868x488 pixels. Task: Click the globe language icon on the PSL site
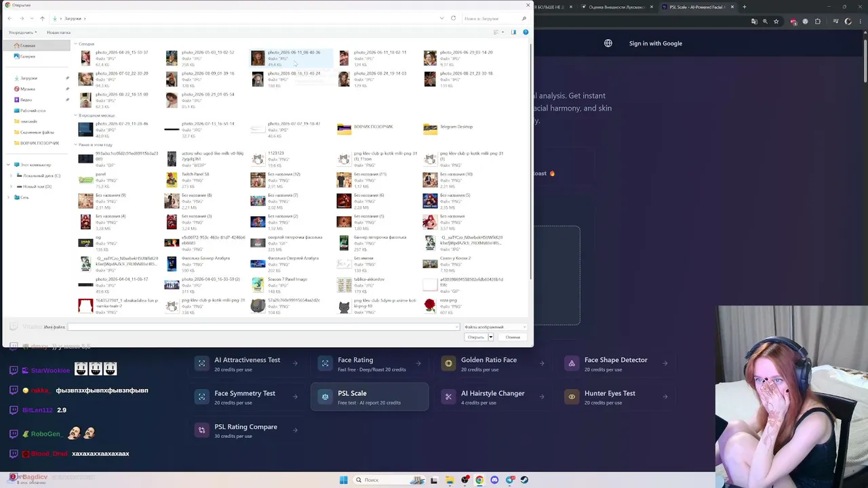[x=608, y=43]
